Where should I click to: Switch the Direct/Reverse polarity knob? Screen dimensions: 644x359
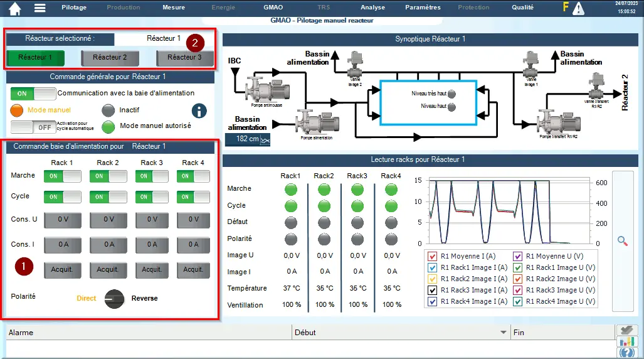point(114,299)
